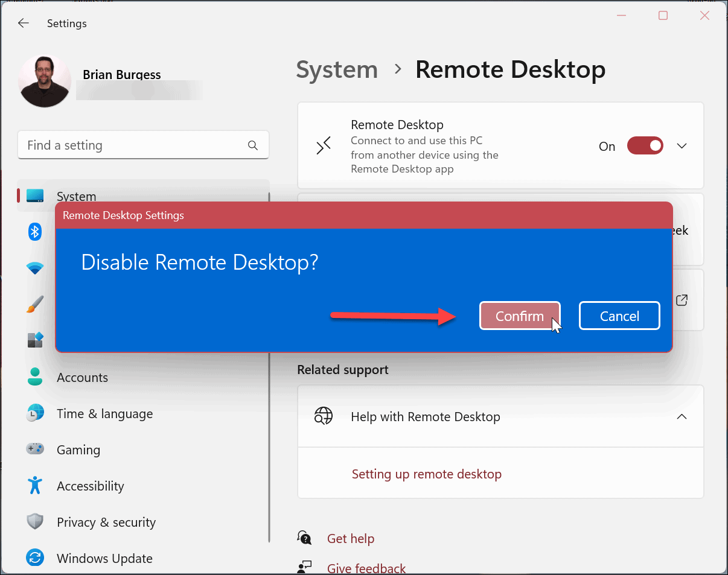Click the Personalization brush icon
Image resolution: width=728 pixels, height=575 pixels.
point(35,304)
